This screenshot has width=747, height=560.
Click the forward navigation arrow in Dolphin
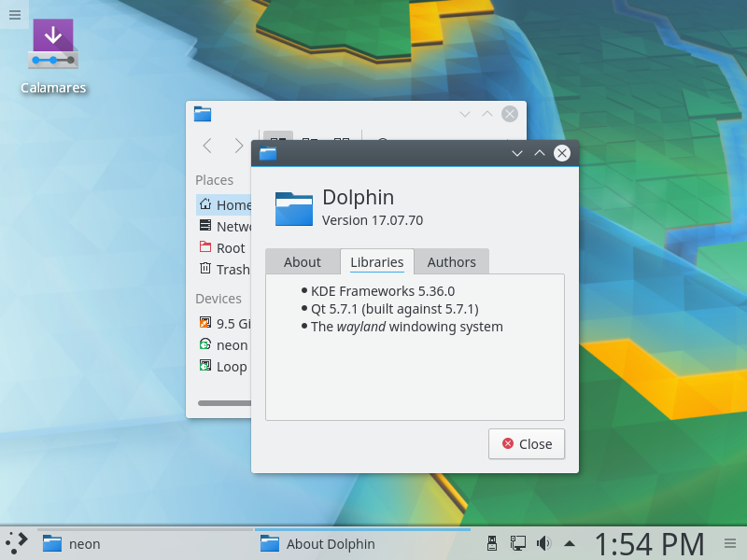point(238,146)
